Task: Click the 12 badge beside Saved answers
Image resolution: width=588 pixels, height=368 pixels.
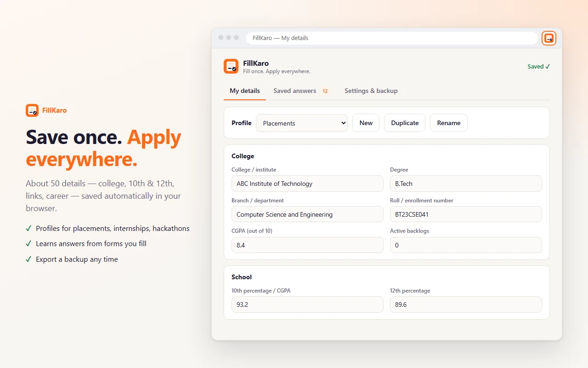Action: pyautogui.click(x=325, y=91)
